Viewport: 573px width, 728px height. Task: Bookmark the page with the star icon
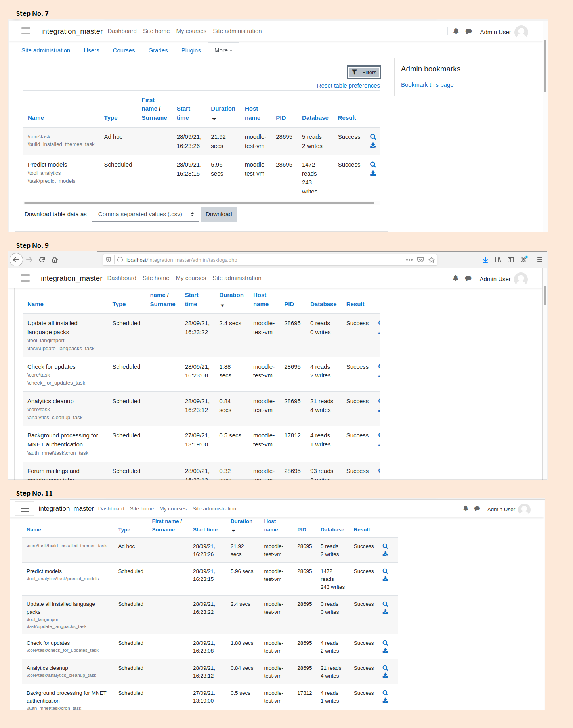(x=432, y=260)
